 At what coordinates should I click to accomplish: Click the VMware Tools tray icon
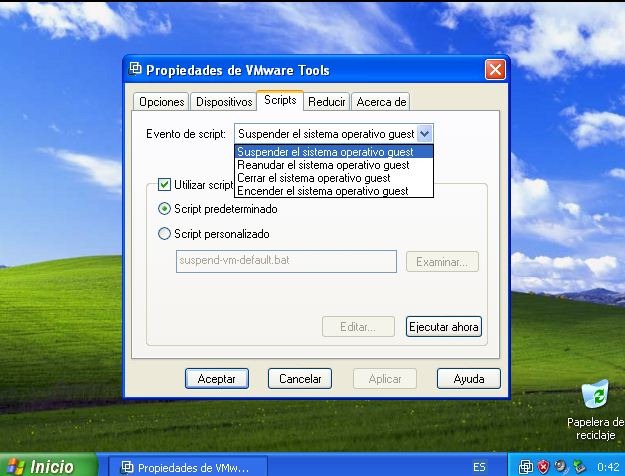tap(526, 466)
